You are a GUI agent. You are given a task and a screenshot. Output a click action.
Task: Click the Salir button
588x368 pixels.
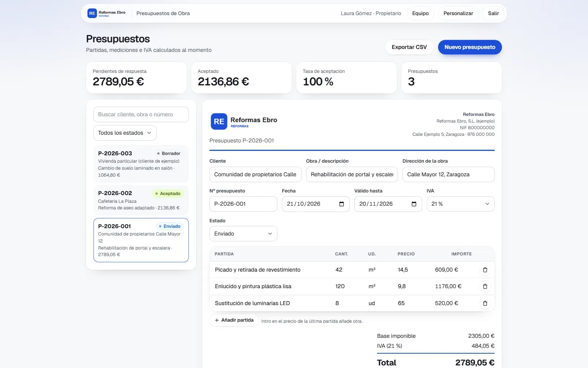[x=493, y=13]
